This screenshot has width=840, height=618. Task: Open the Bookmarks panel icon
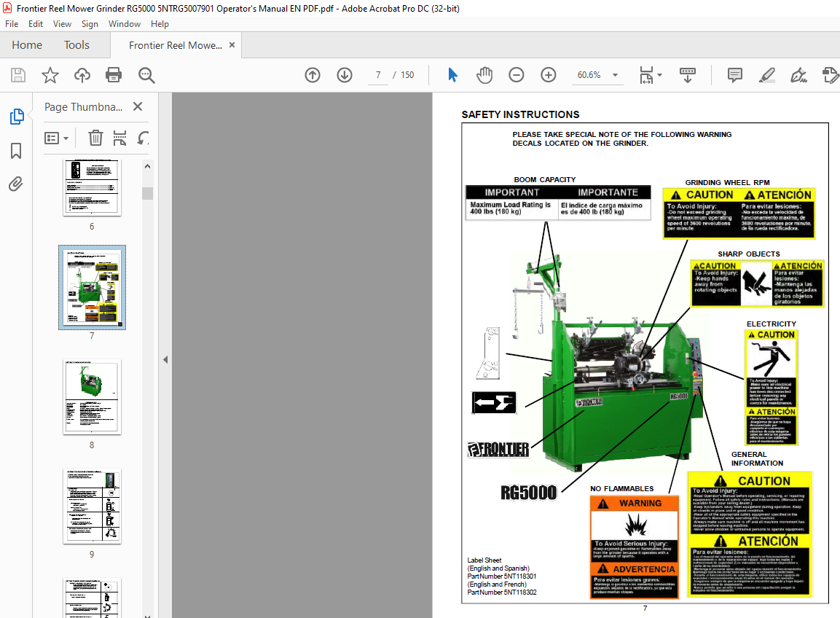tap(16, 151)
